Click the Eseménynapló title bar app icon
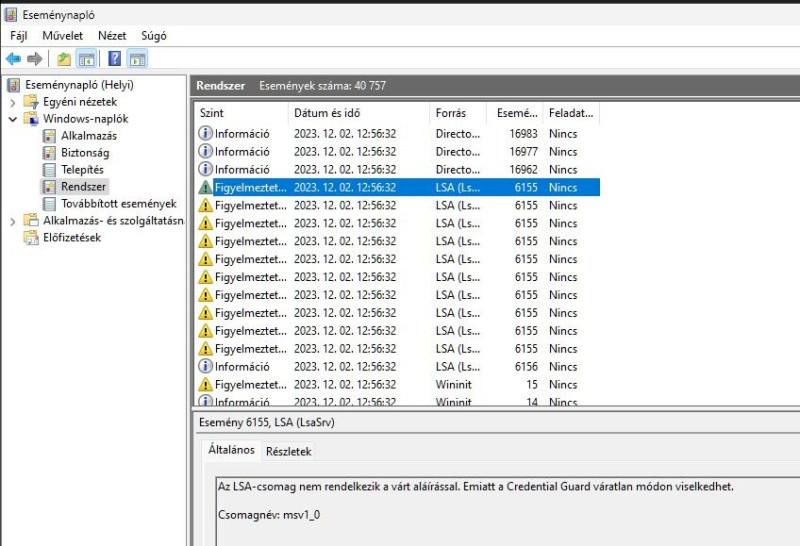This screenshot has height=546, width=800. pyautogui.click(x=11, y=15)
